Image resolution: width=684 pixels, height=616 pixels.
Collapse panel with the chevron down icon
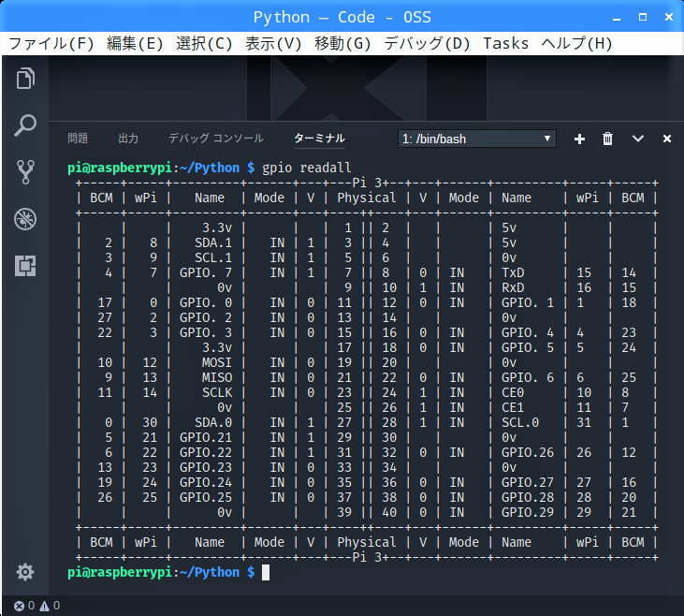click(x=638, y=139)
